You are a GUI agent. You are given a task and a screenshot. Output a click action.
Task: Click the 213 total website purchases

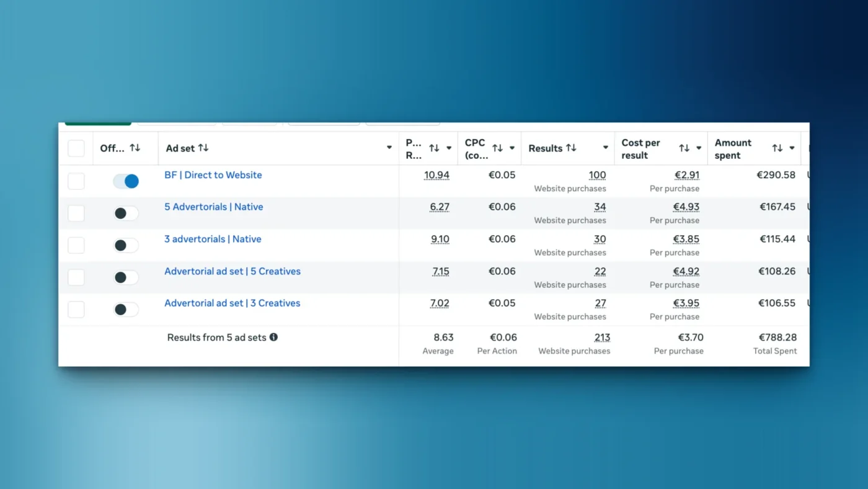602,338
